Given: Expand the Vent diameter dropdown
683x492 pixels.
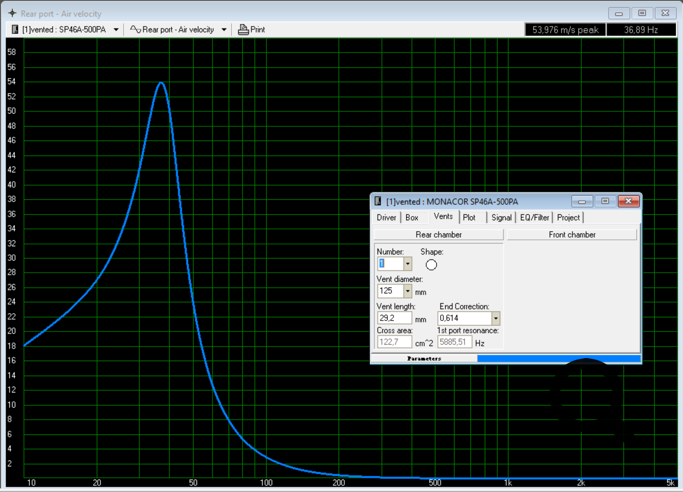Looking at the screenshot, I should [x=407, y=291].
